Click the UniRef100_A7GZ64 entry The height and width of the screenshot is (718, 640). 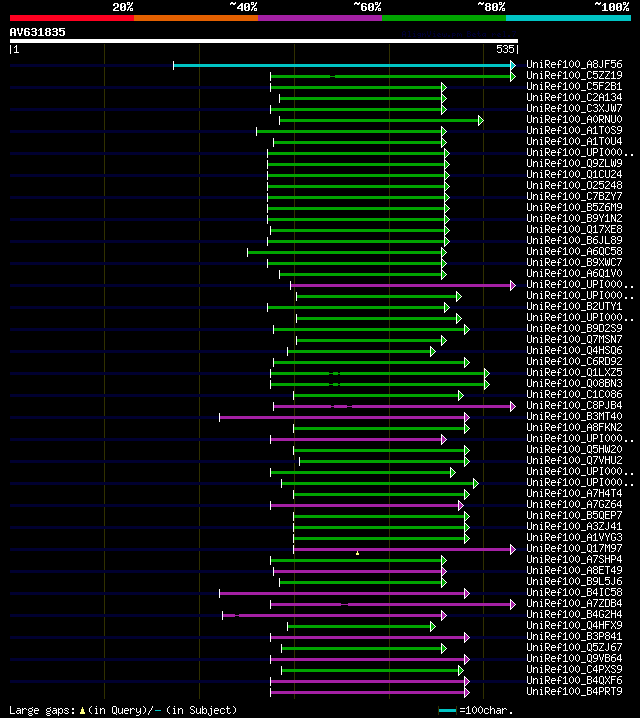click(574, 504)
